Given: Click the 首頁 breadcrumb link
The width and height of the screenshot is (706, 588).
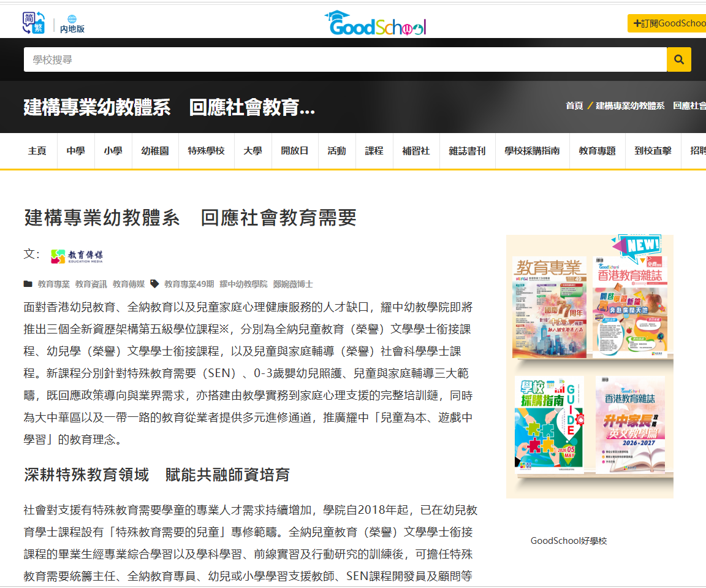Looking at the screenshot, I should tap(574, 106).
